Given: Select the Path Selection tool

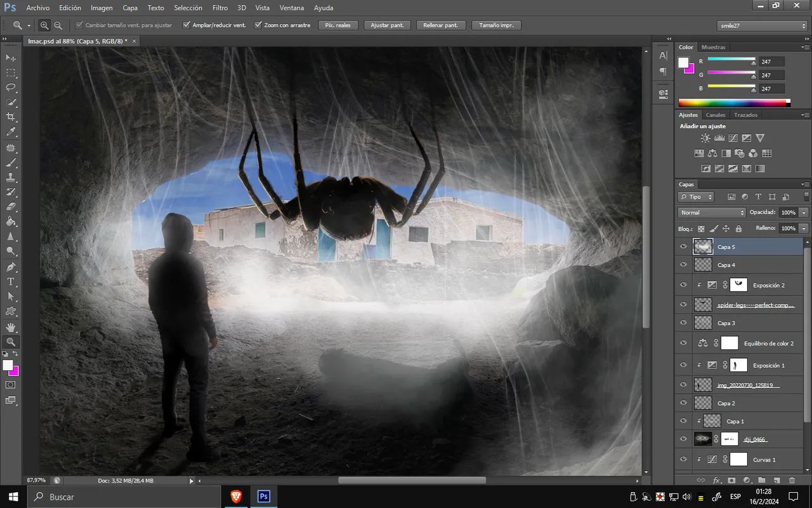Looking at the screenshot, I should point(11,297).
